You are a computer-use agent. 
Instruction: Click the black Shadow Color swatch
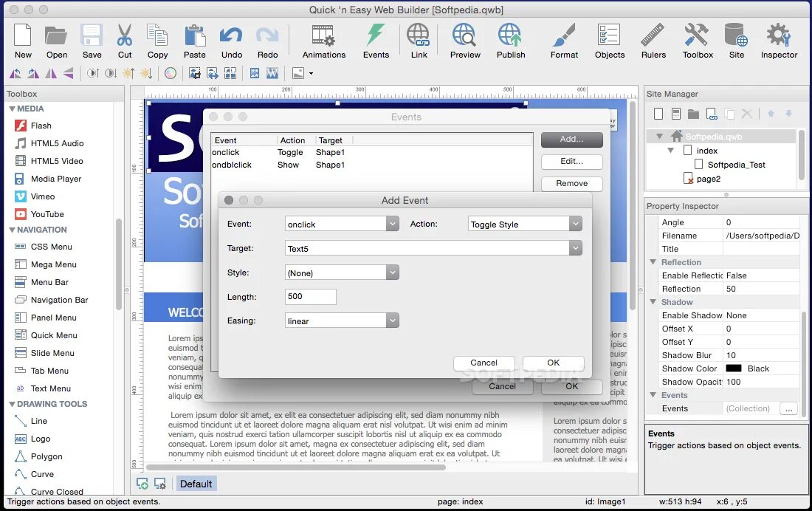[x=733, y=368]
